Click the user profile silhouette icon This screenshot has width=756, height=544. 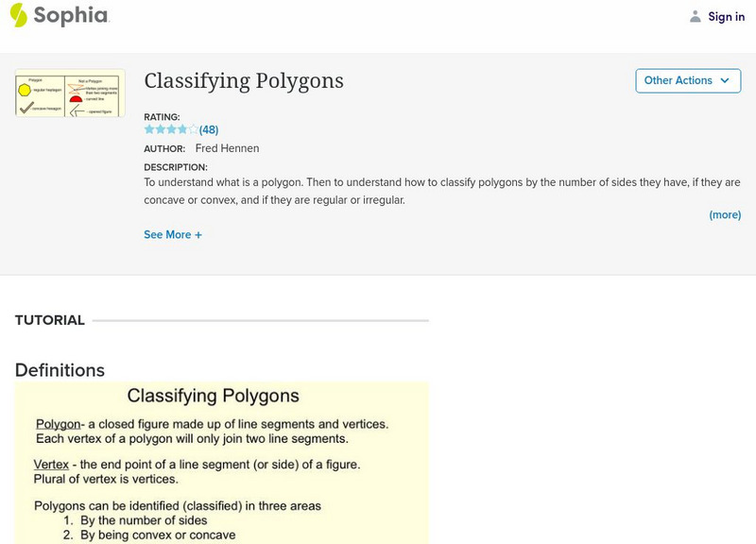tap(696, 16)
